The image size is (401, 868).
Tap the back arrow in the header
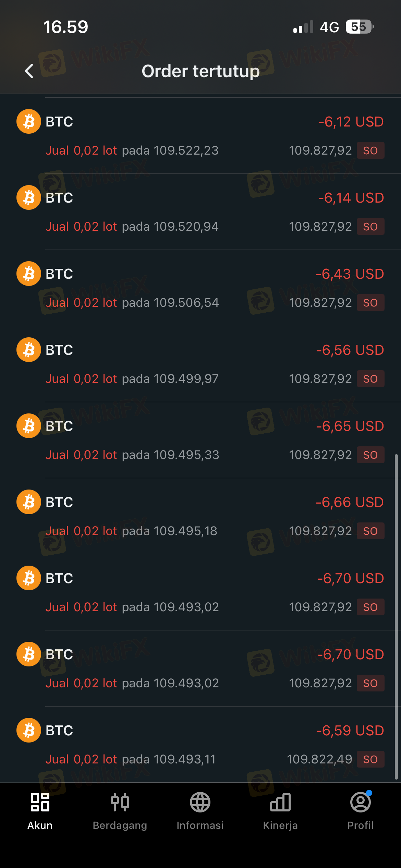29,71
